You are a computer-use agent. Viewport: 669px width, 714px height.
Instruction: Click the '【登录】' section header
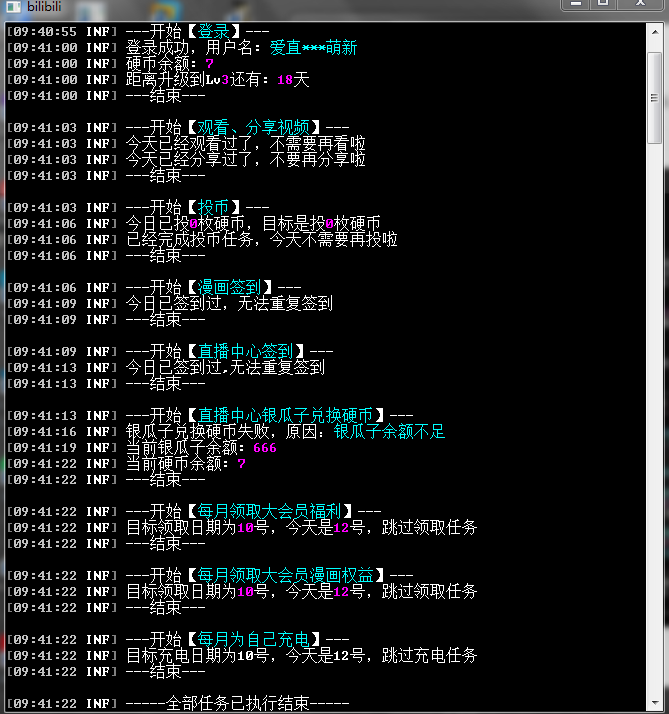click(x=214, y=32)
